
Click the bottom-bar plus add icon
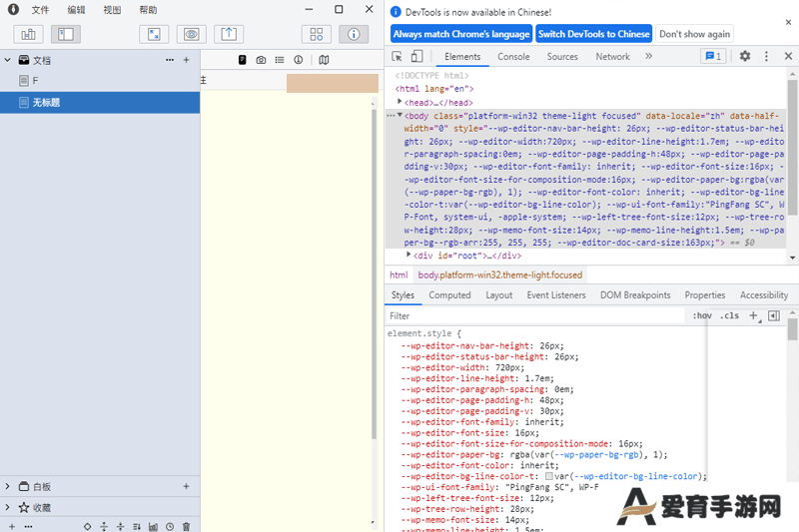click(12, 527)
